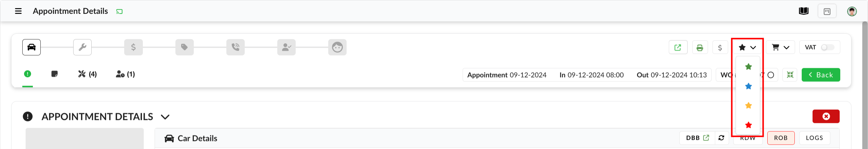Select the blue star option
The height and width of the screenshot is (149, 868).
748,86
